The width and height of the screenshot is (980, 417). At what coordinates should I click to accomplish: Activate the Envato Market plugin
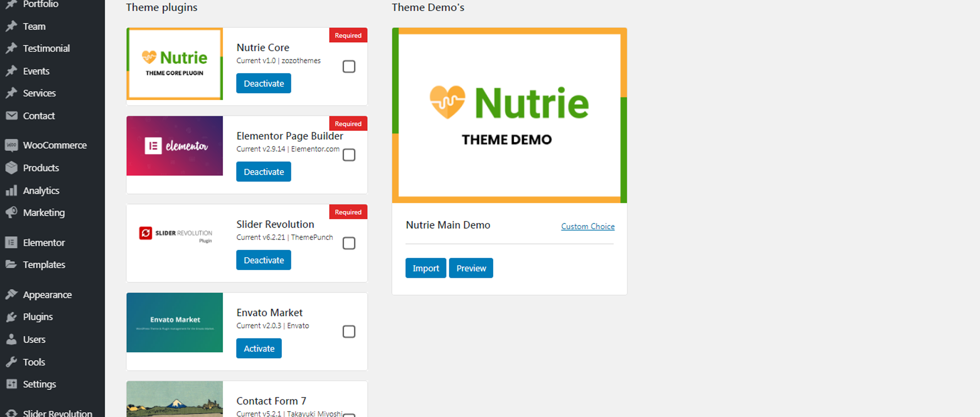click(259, 348)
